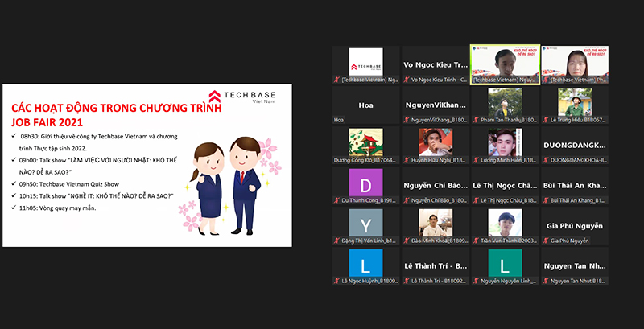Click the muted microphone icon for Pham Tan Thanh
Image resolution: width=644 pixels, height=329 pixels.
476,120
